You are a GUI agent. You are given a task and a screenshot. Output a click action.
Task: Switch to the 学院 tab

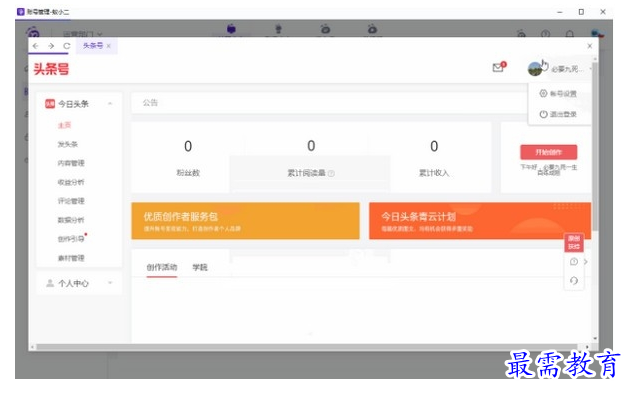(x=200, y=267)
